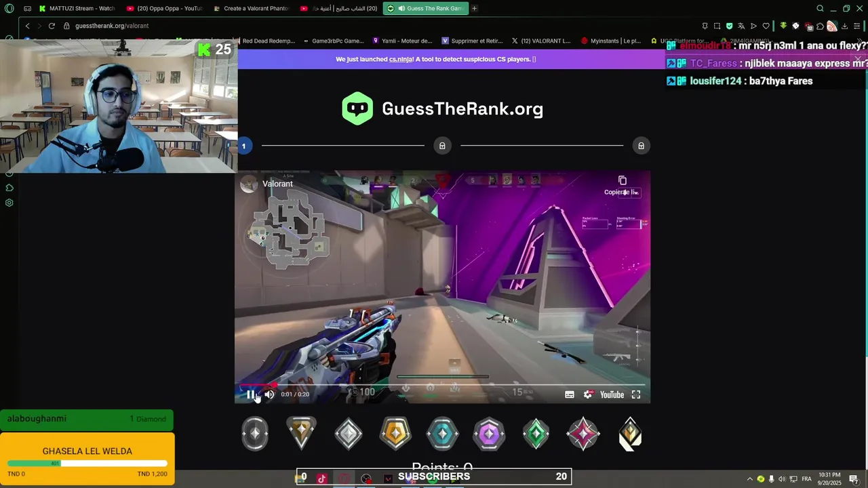This screenshot has height=488, width=868.
Task: Reload the current page
Action: 52,26
